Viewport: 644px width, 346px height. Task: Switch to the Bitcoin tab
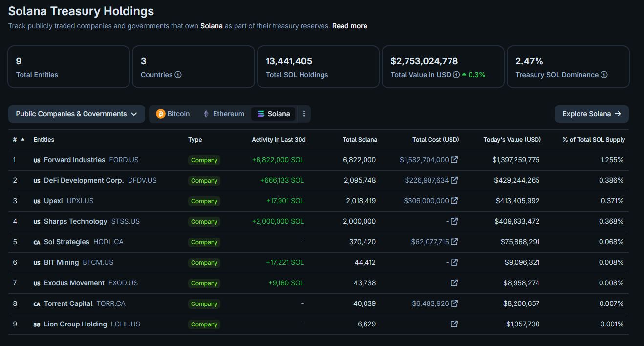pos(173,114)
